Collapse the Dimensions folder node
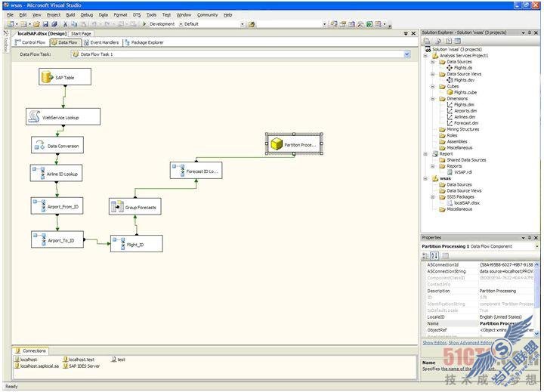Screen dimensions: 544x392 click(x=433, y=99)
